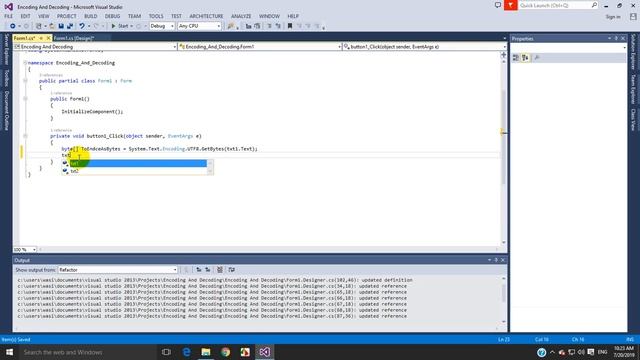Toggle the bookmark icon in toolbar
Screen dimensions: 640x360
click(x=290, y=26)
